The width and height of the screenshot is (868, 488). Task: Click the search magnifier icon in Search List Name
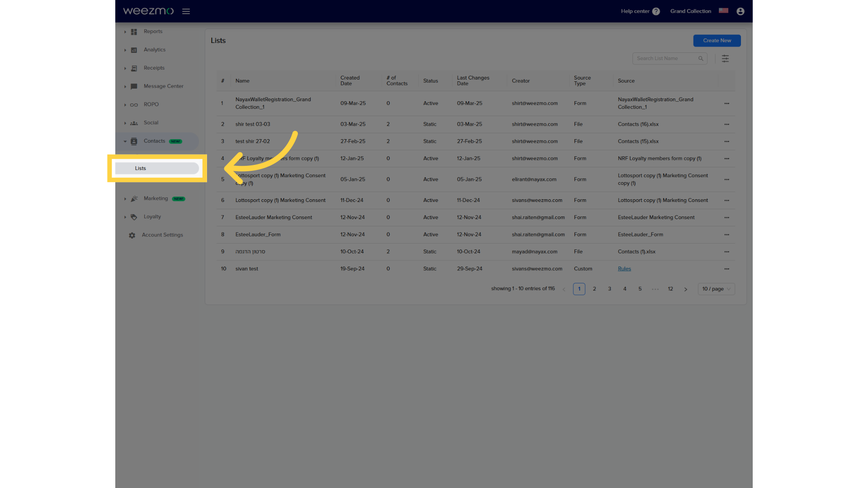click(x=701, y=58)
